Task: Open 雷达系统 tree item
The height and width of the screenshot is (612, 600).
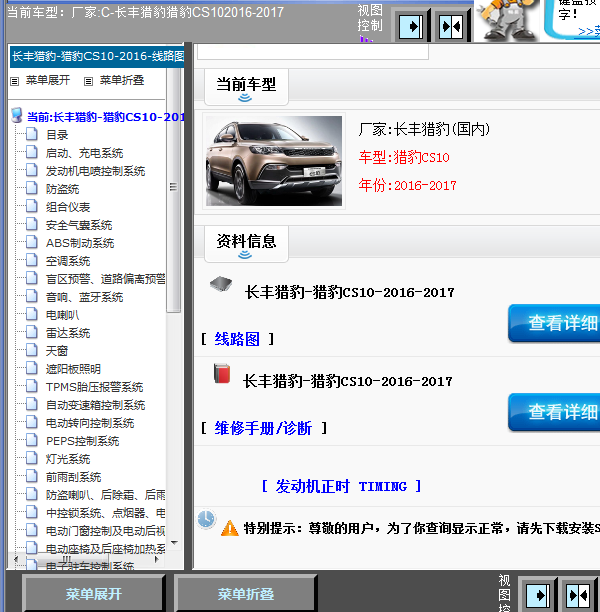Action: 68,333
